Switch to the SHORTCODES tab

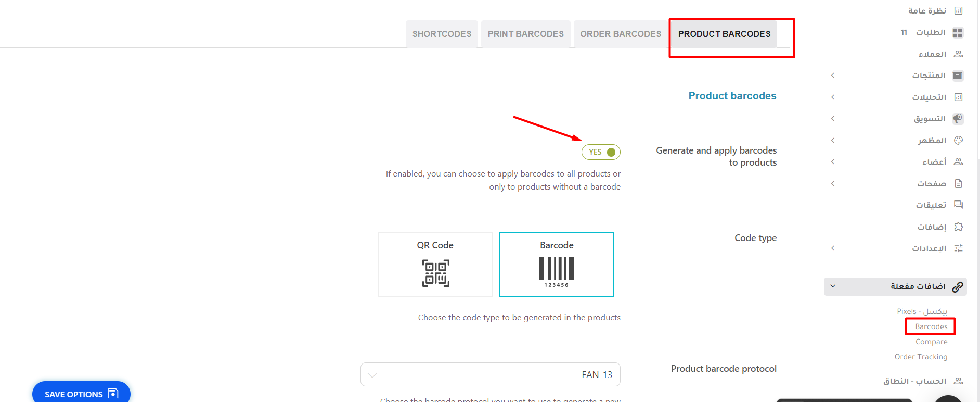click(x=442, y=34)
